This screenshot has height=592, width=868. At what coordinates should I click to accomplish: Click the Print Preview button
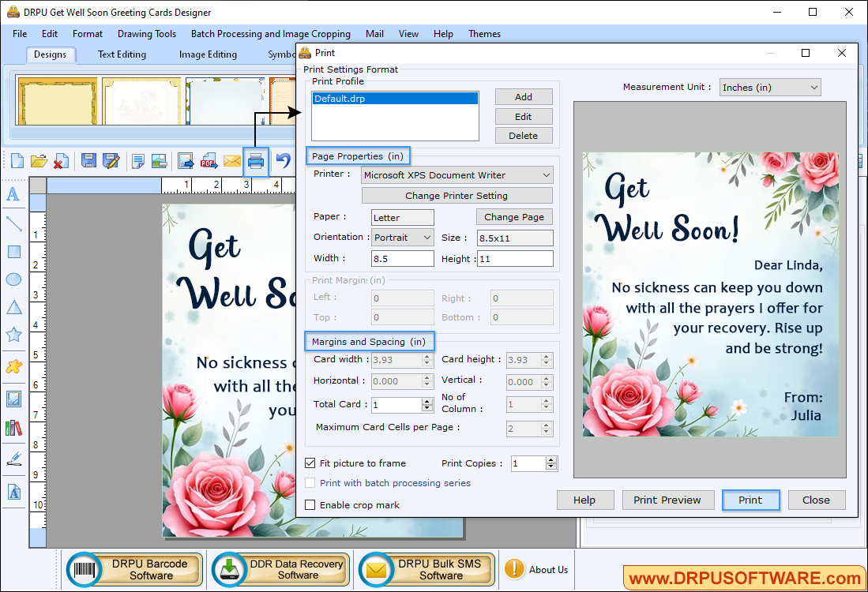tap(668, 500)
